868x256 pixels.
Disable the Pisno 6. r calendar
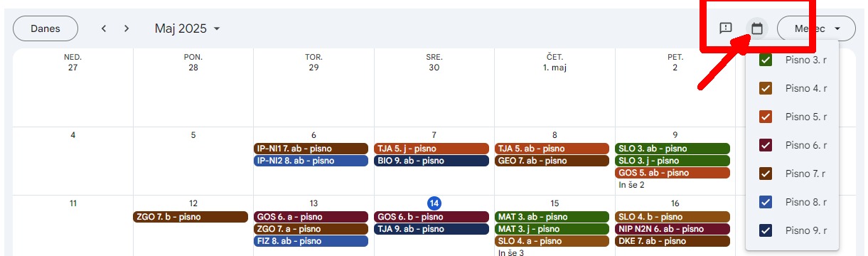[766, 145]
